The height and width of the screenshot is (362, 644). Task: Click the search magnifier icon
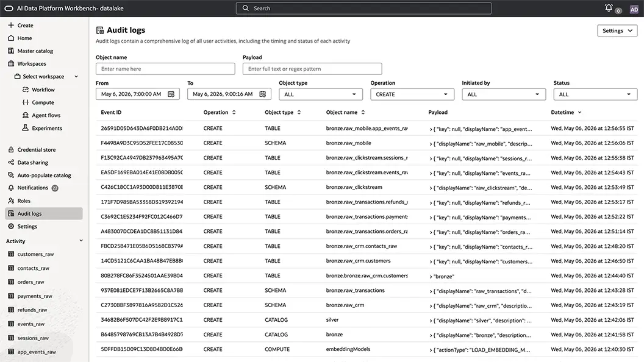tap(246, 8)
